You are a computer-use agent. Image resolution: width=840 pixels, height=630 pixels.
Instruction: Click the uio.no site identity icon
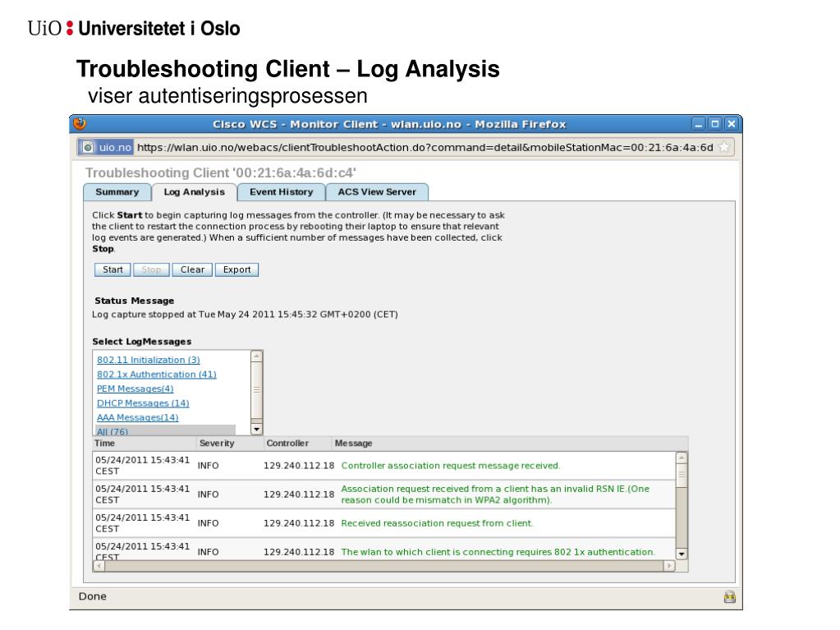coord(88,147)
